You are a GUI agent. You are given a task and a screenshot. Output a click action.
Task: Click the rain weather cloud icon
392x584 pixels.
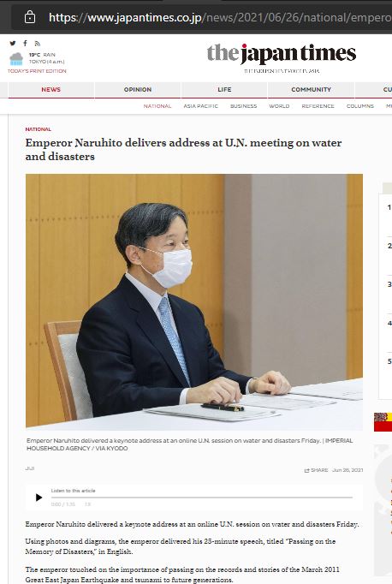16,59
